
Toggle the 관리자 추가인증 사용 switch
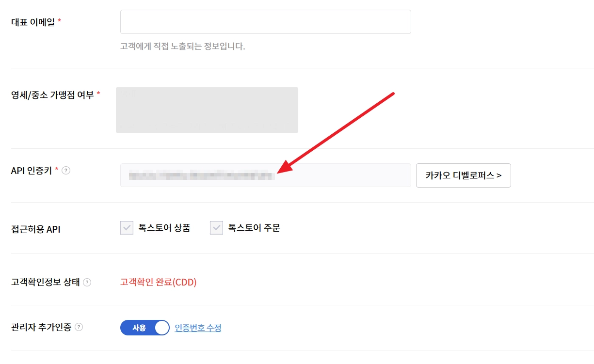point(144,328)
